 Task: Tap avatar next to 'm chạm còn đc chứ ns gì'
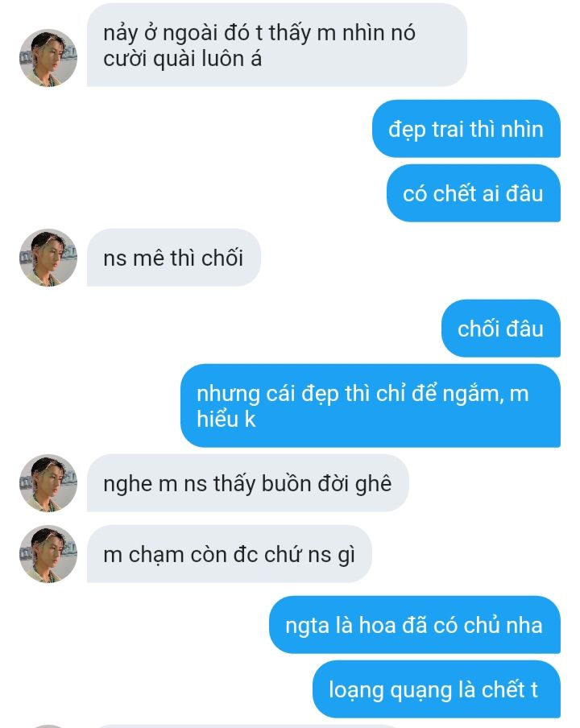[x=48, y=554]
